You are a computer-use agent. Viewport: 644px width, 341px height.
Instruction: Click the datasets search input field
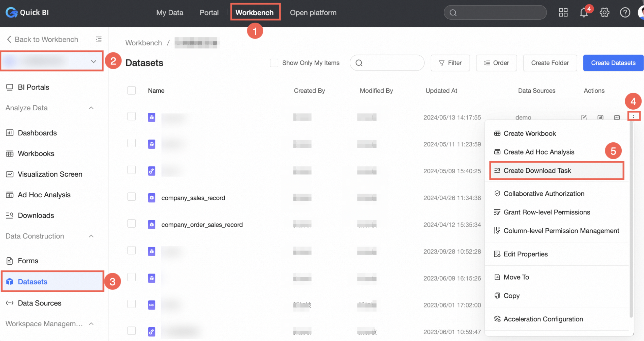(x=390, y=63)
